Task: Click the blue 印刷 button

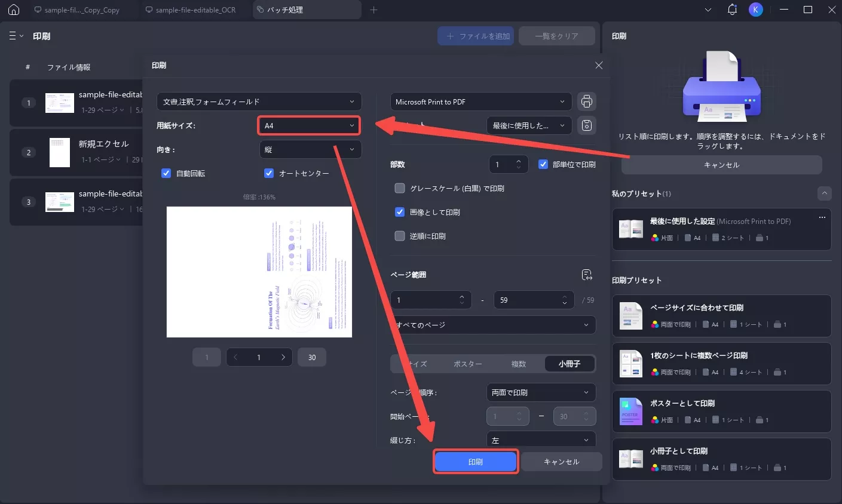Action: (476, 462)
